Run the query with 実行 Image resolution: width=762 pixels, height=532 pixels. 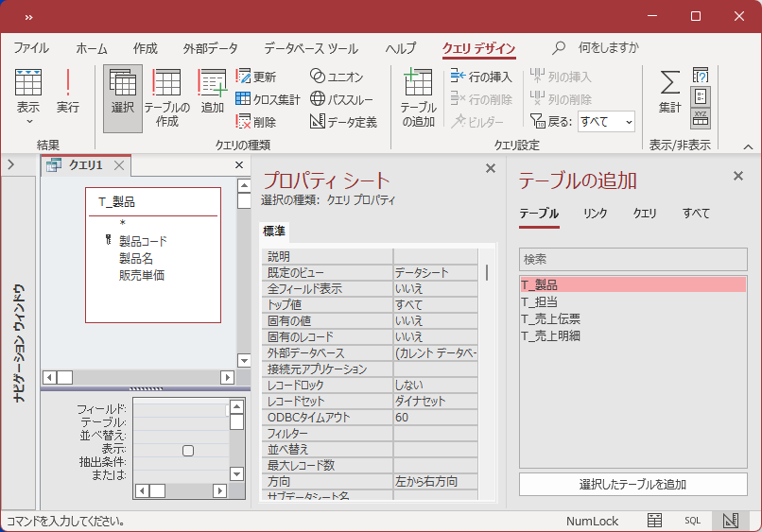(67, 92)
